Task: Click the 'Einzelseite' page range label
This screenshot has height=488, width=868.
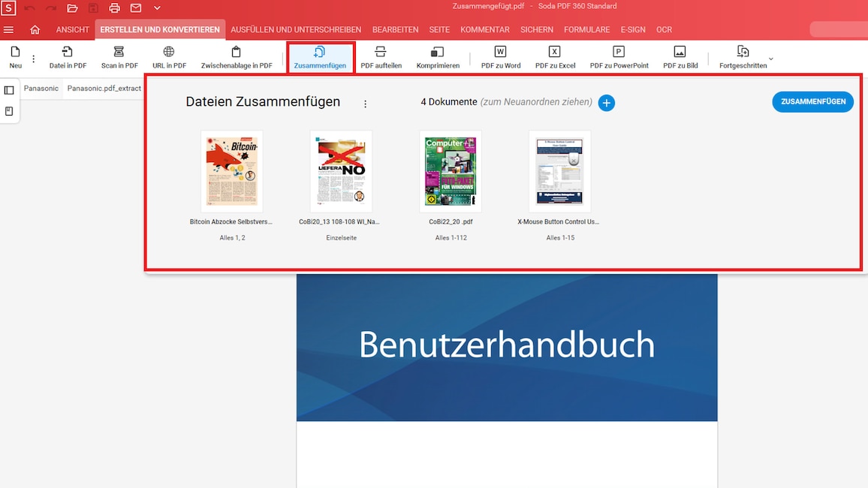Action: (x=341, y=238)
